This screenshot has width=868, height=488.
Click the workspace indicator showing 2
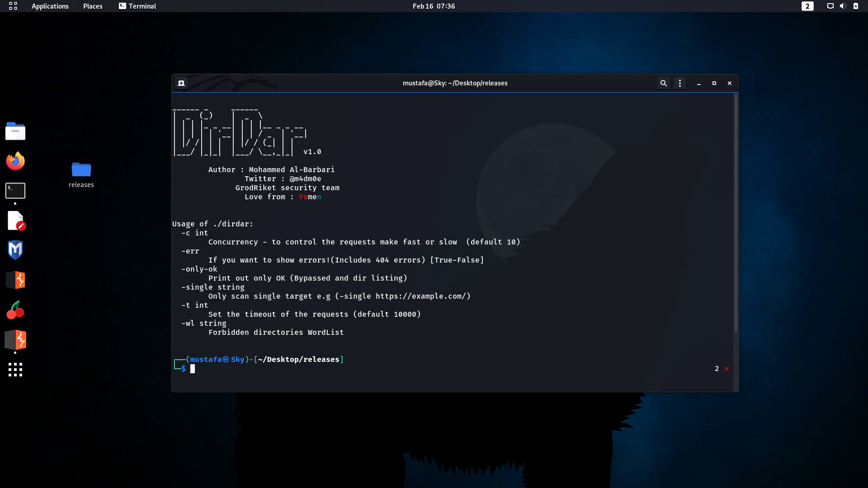coord(807,6)
